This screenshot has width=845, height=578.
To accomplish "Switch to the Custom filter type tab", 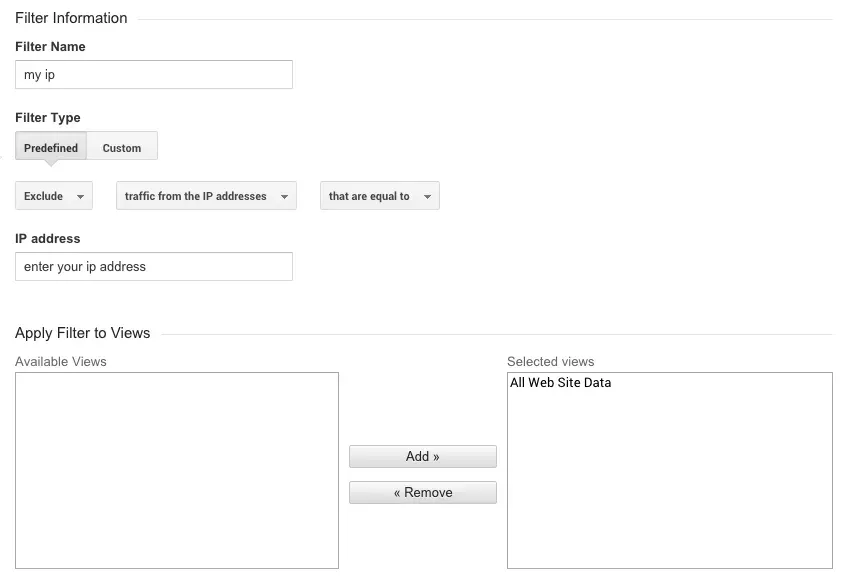I will 121,147.
